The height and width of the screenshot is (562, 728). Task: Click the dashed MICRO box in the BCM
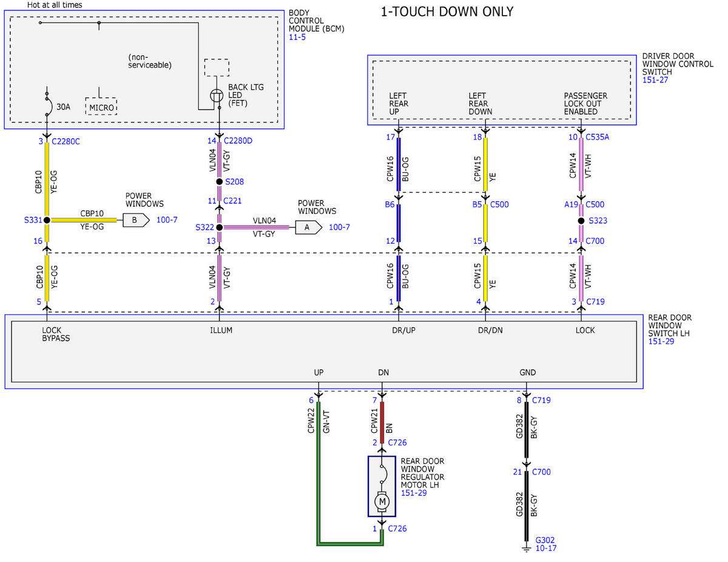(101, 106)
